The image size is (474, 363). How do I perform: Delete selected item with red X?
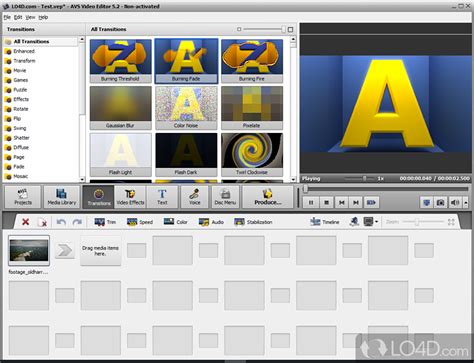point(25,222)
